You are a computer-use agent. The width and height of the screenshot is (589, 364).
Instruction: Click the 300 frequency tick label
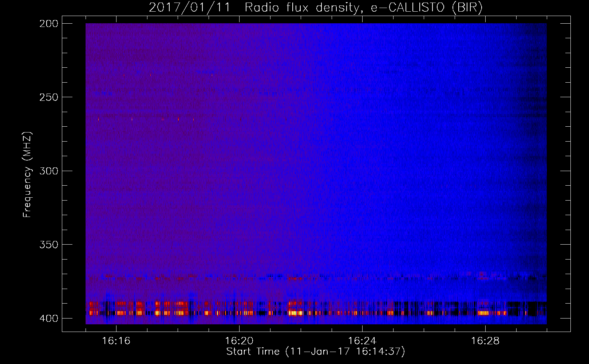tap(49, 171)
